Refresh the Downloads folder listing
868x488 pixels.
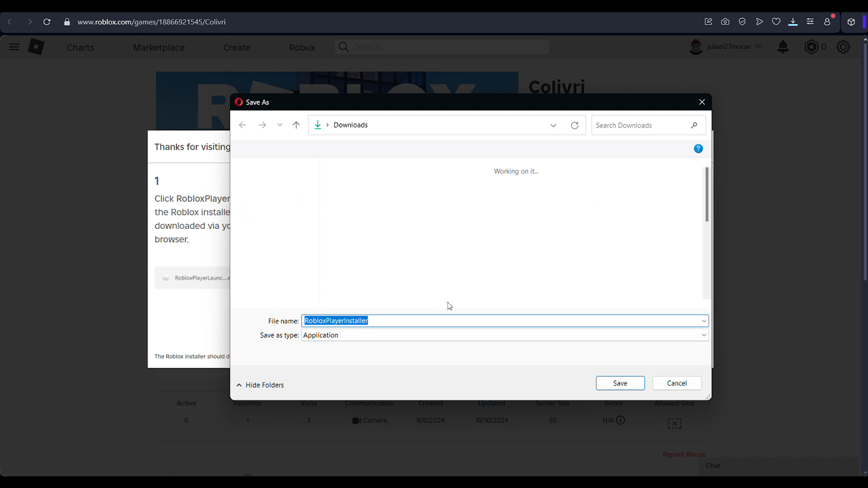pos(575,125)
